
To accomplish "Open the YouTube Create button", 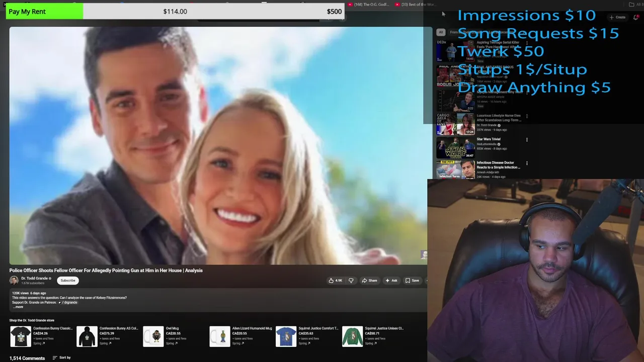I will (x=617, y=17).
